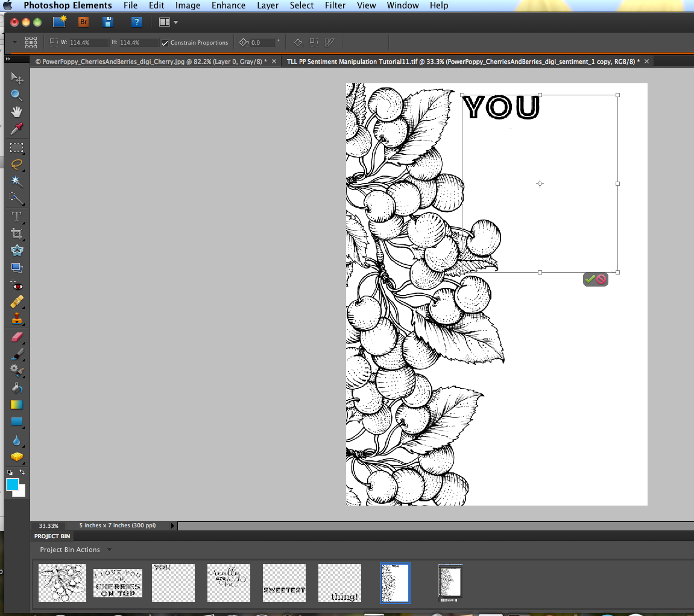Reset default foreground and background colors

[10, 472]
